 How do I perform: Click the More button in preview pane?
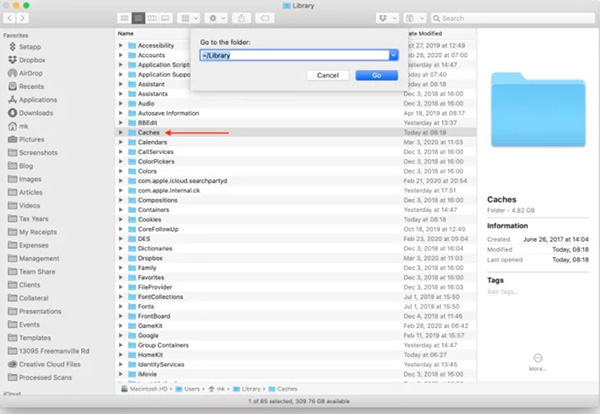coord(538,362)
